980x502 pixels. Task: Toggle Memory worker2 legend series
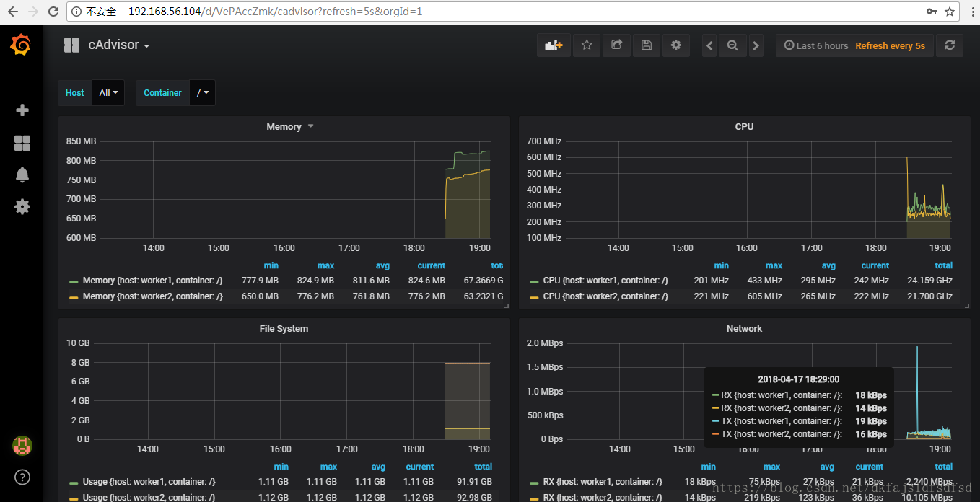tap(152, 296)
